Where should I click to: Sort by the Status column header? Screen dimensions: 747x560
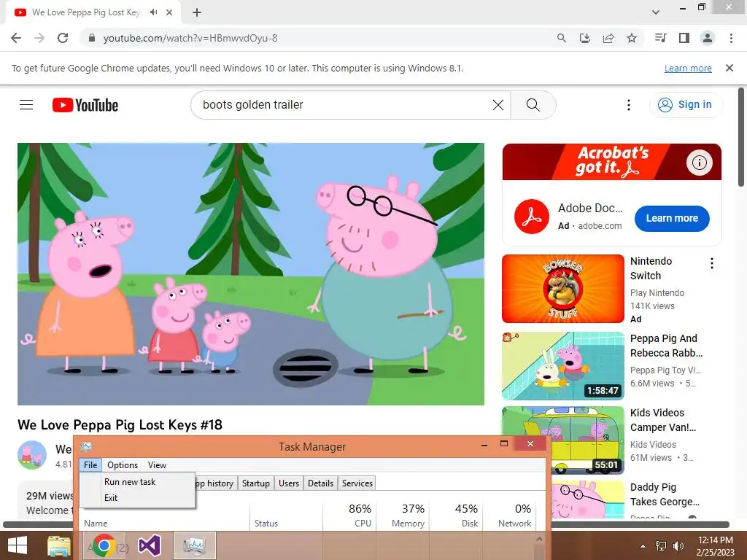(x=286, y=516)
